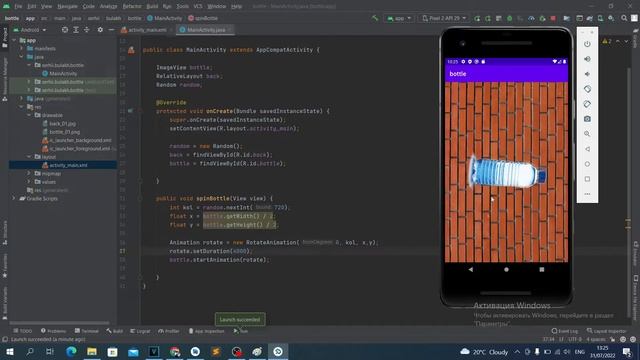Stop the running app with red square

tap(553, 18)
